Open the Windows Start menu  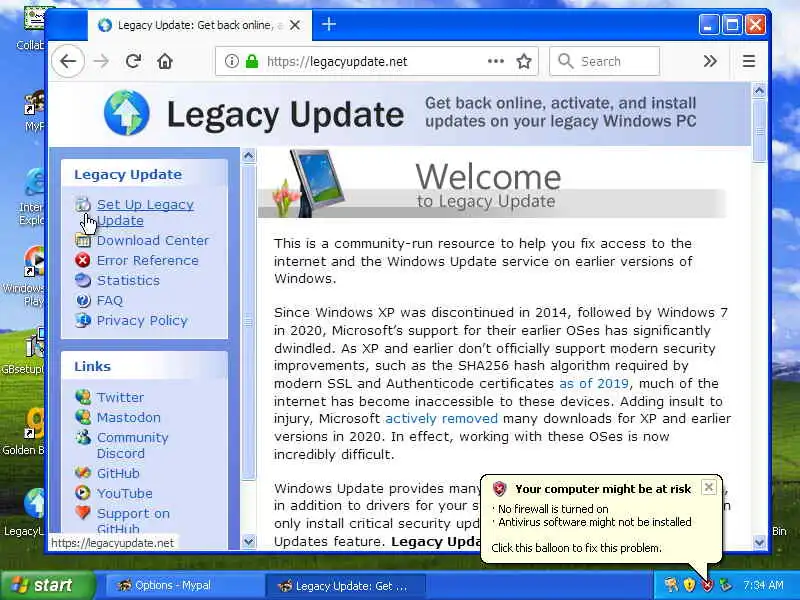coord(47,585)
